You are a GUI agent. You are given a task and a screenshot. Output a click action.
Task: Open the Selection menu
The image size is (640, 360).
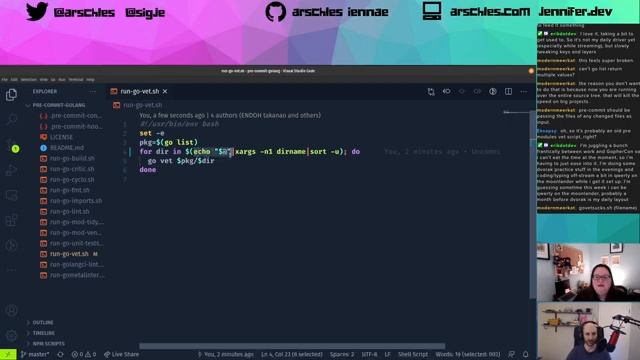(x=29, y=80)
